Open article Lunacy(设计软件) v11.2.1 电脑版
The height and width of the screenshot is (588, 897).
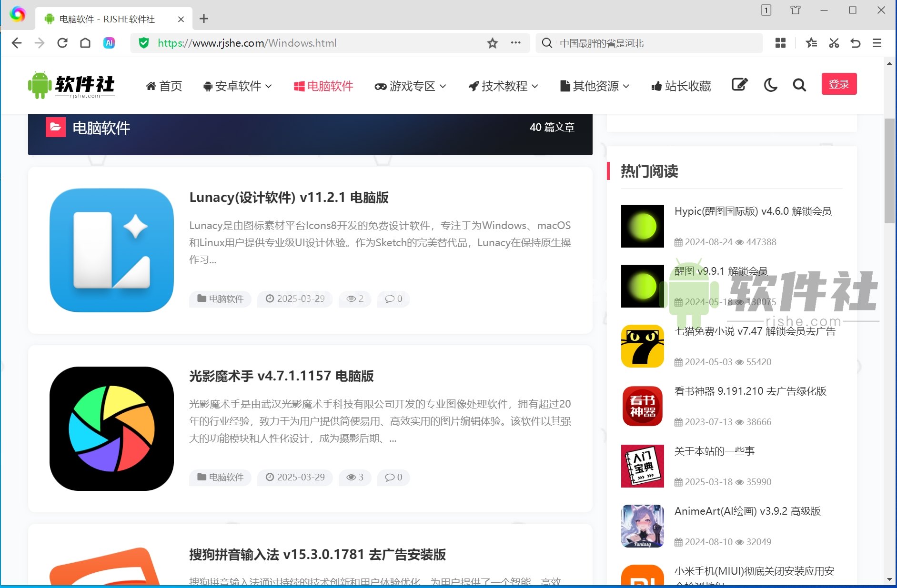click(289, 198)
